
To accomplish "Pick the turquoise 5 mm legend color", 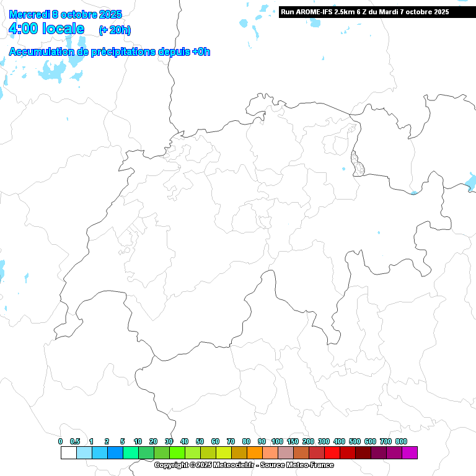I will point(131,453).
